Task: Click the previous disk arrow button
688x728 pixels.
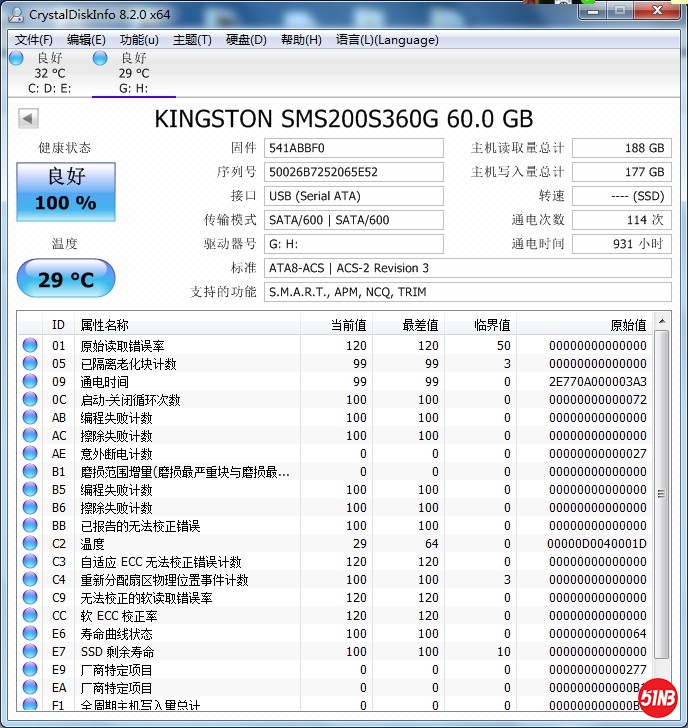Action: tap(28, 118)
